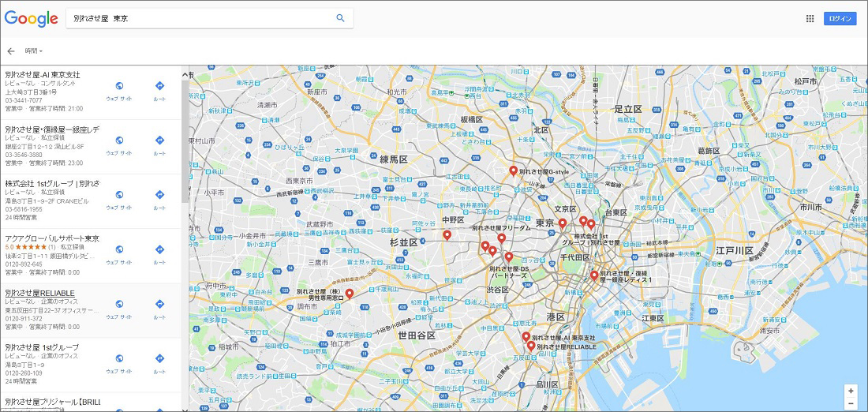The width and height of the screenshot is (868, 412).
Task: Select the 別れさせ屋RELIABLE map pin
Action: click(x=531, y=346)
